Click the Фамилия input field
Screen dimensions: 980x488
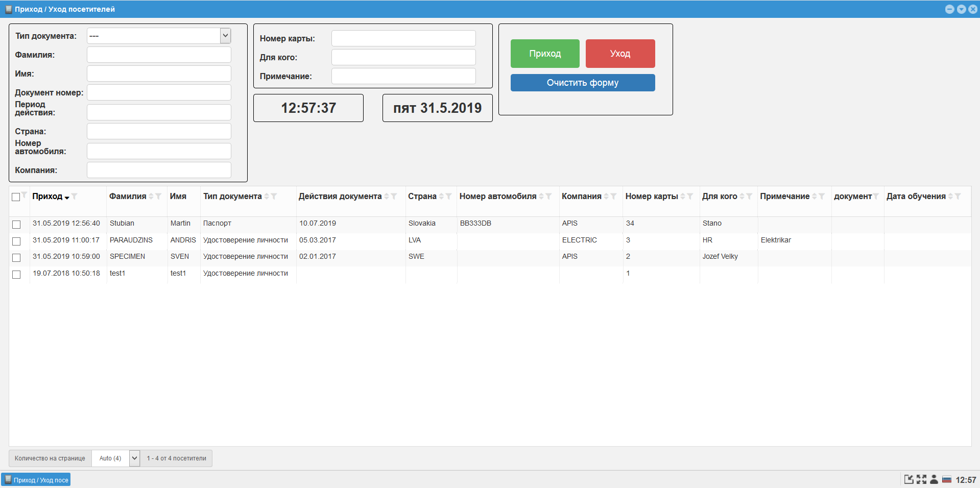[x=159, y=55]
